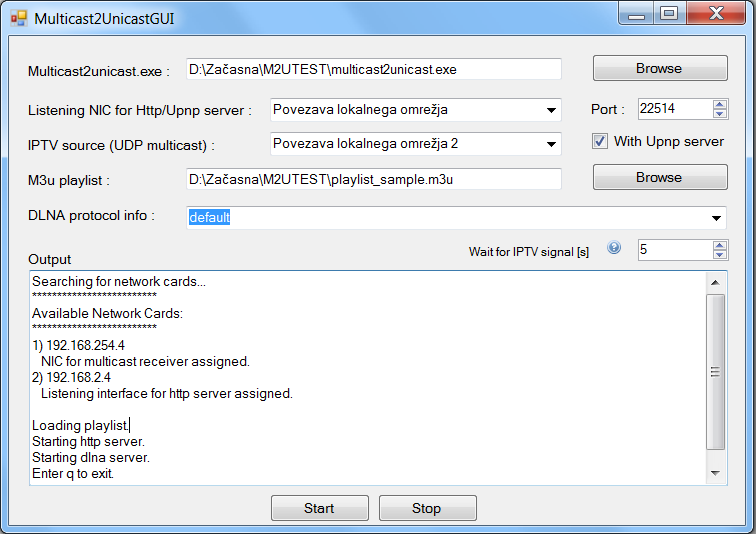
Task: Click the output log scrollbar thumb
Action: (x=716, y=372)
